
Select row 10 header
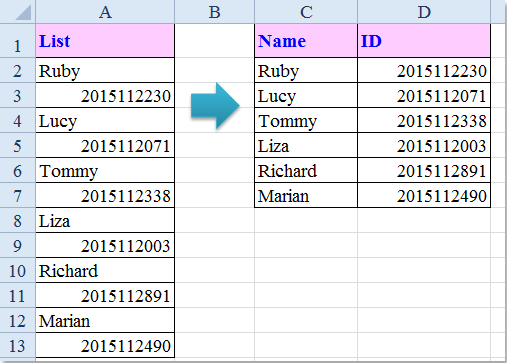[17, 270]
